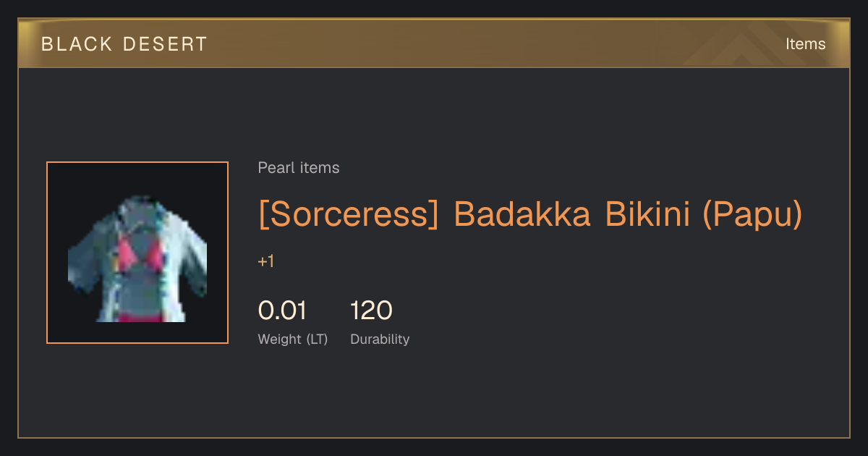
Task: Click the Durability label
Action: pos(380,339)
